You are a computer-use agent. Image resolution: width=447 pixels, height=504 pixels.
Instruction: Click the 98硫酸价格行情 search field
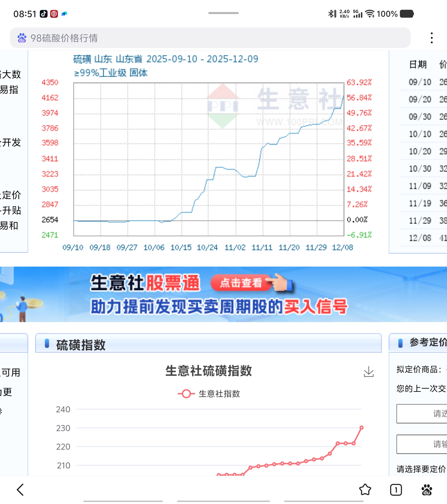pyautogui.click(x=209, y=38)
